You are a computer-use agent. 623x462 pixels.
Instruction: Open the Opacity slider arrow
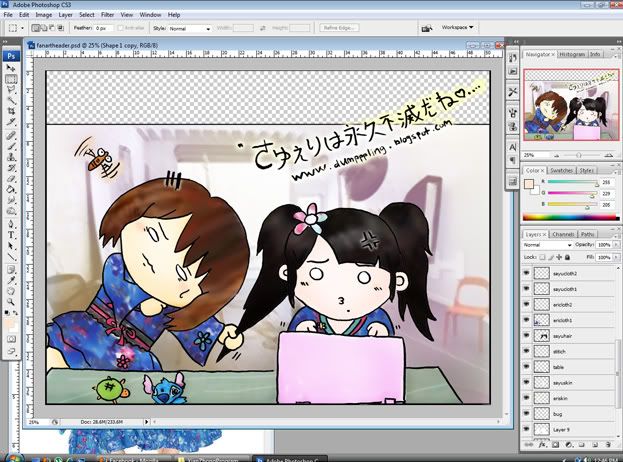(x=616, y=245)
